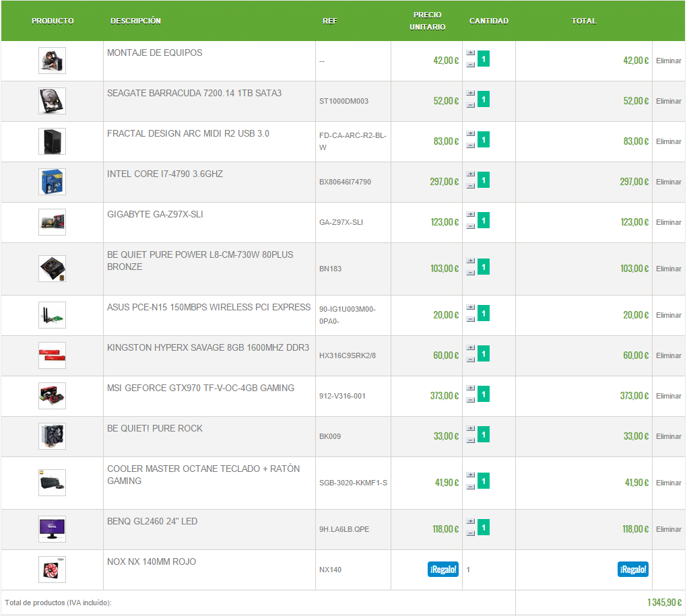This screenshot has width=689, height=616.
Task: Open Be Quiet Pure Rock cooler thumbnail
Action: tap(52, 436)
